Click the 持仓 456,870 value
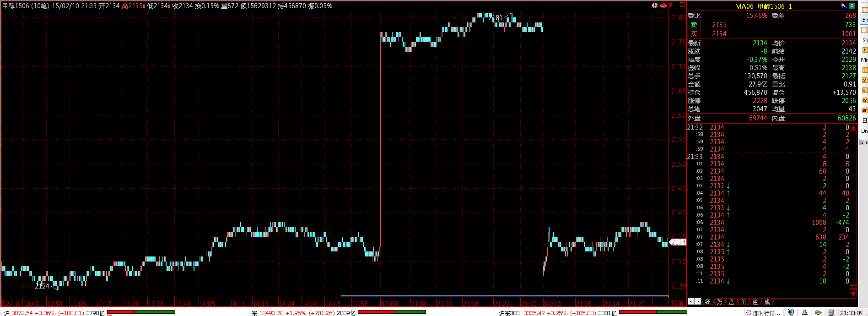 click(755, 93)
